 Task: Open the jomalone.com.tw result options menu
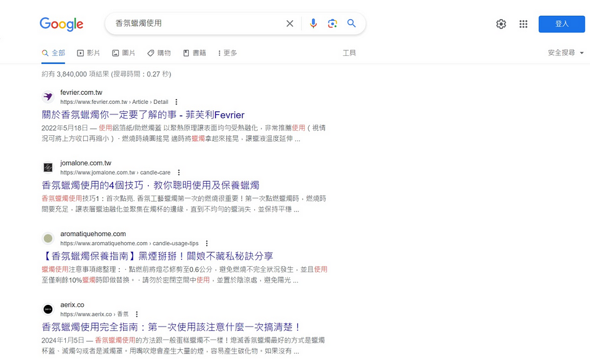(x=179, y=173)
